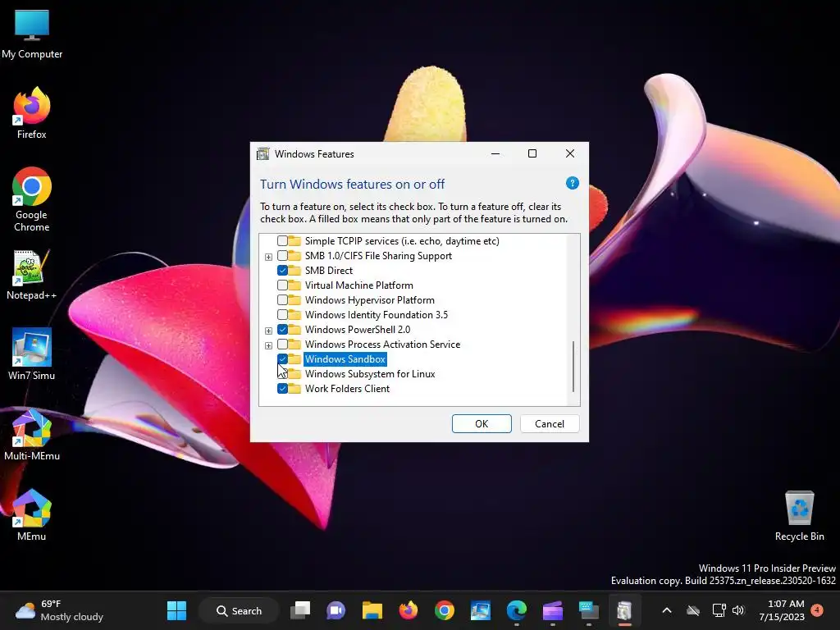Select the Recycle Bin on the desktop
840x630 pixels.
click(799, 516)
